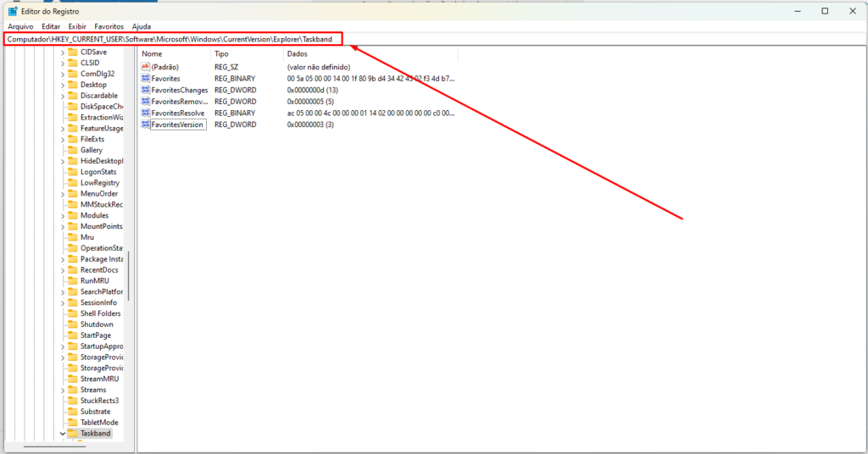Open the Arquivo menu
This screenshot has height=454, width=868.
(20, 26)
